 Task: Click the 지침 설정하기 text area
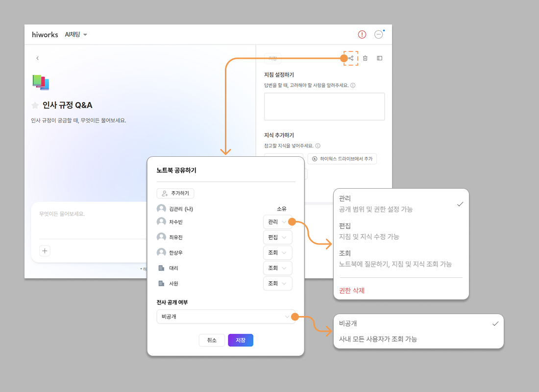tap(324, 106)
